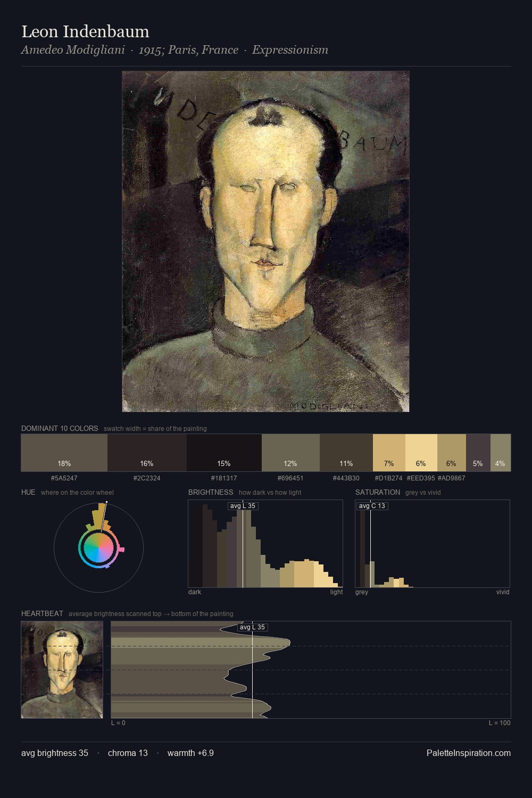This screenshot has width=532, height=798.
Task: Select the 4% grey-olive swatch
Action: coord(501,453)
